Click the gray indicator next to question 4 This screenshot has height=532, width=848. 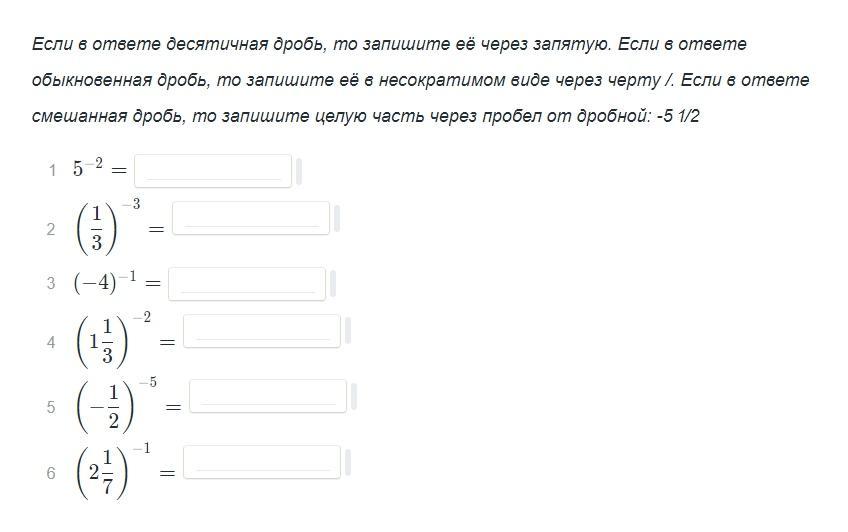click(348, 330)
